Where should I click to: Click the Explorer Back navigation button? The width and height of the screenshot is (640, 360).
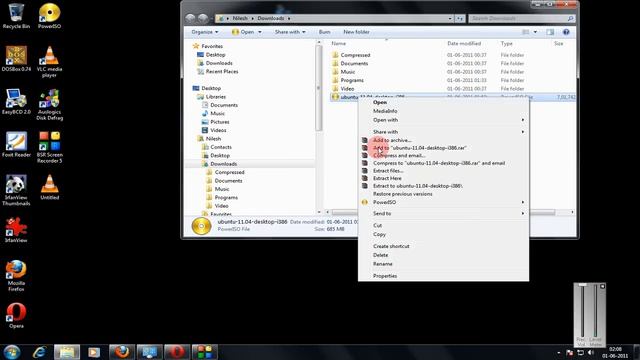point(190,18)
